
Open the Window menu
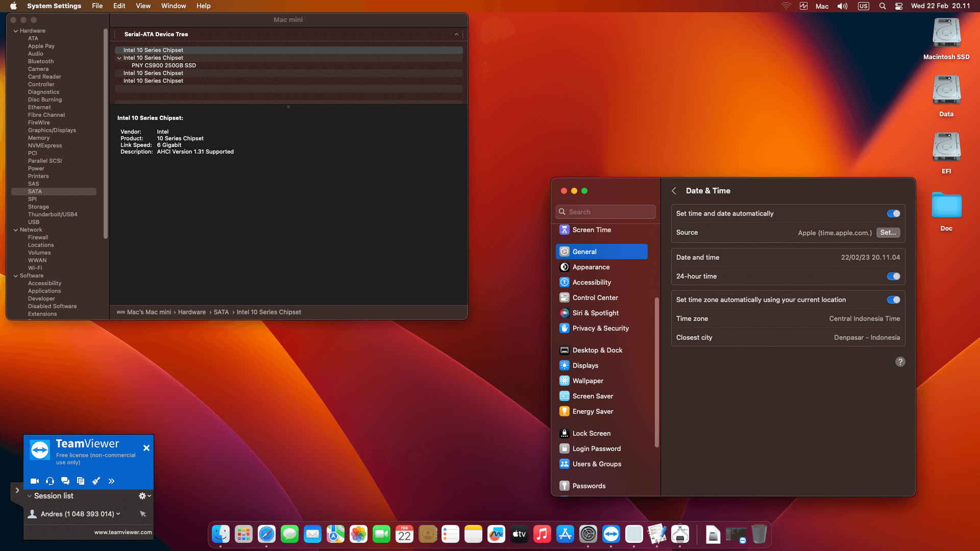coord(174,6)
